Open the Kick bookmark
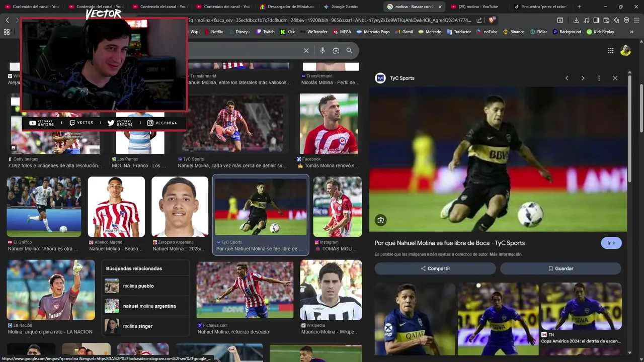 click(287, 32)
